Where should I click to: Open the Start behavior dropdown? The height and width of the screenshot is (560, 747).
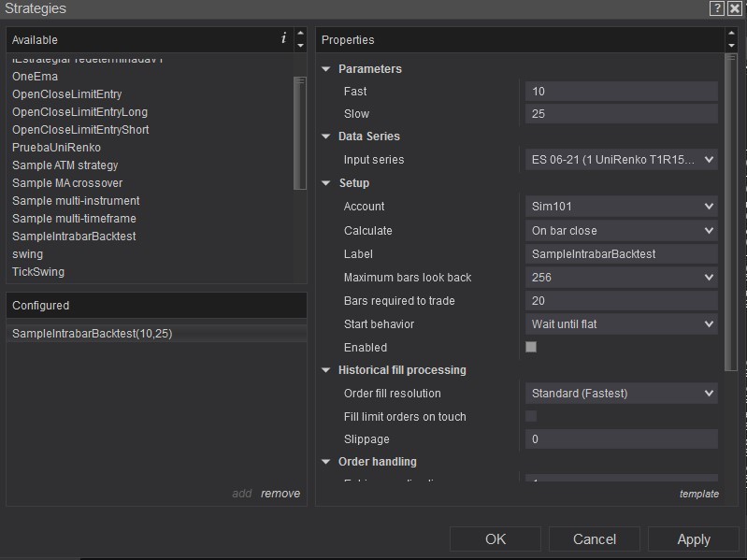tap(621, 324)
